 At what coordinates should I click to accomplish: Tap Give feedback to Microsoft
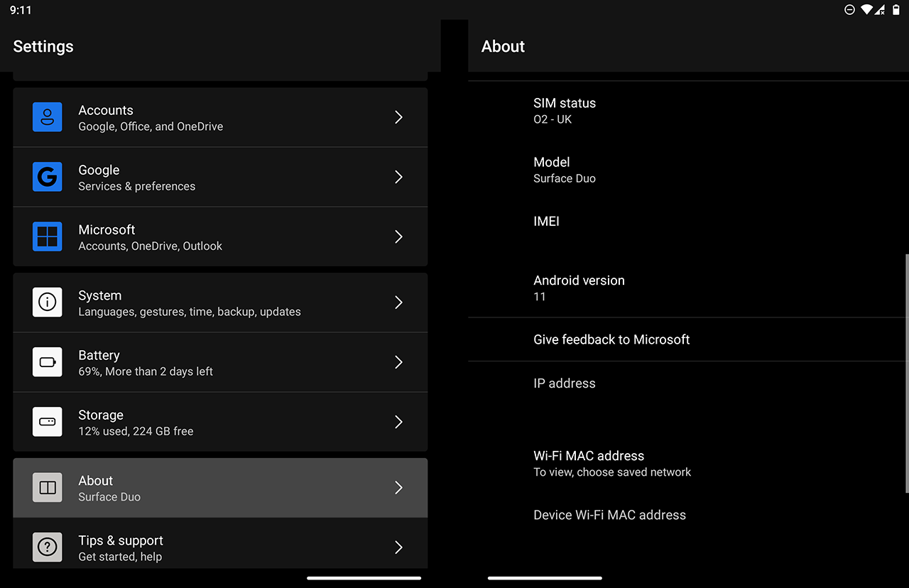[x=686, y=339]
